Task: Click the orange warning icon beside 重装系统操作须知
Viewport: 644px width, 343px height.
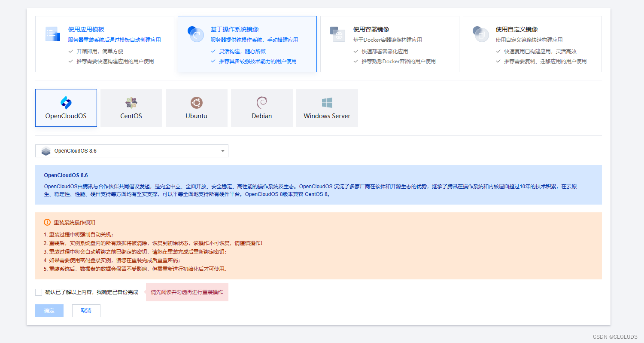Action: pos(47,222)
